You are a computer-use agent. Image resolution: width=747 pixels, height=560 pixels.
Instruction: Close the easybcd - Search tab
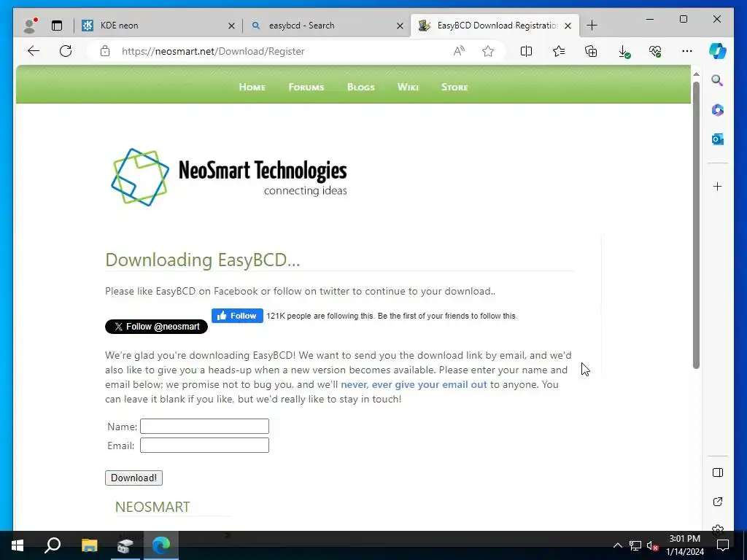[x=400, y=26]
